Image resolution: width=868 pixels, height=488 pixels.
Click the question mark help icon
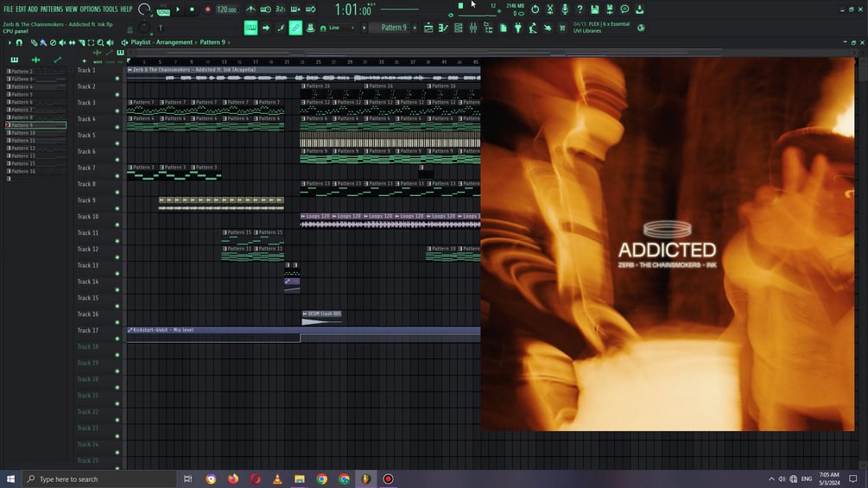click(x=580, y=10)
